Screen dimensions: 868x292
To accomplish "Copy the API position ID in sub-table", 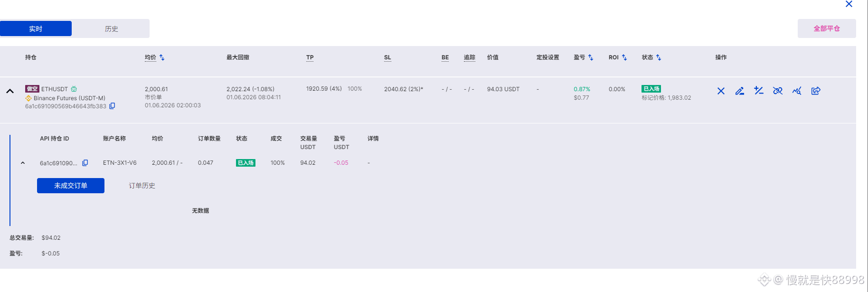I will pos(85,163).
